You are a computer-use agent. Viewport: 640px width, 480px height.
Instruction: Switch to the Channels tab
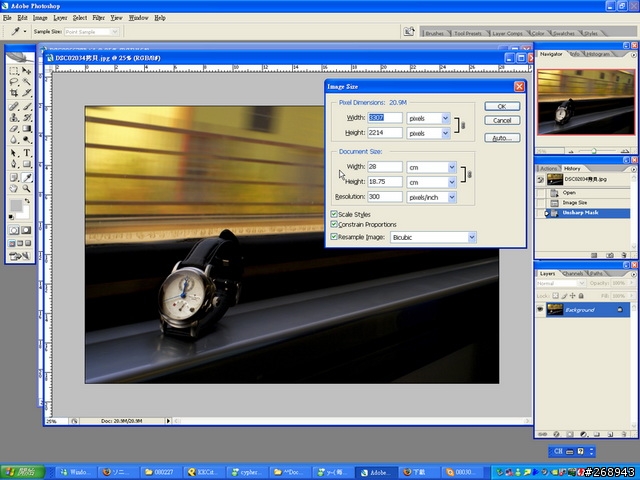(x=573, y=273)
